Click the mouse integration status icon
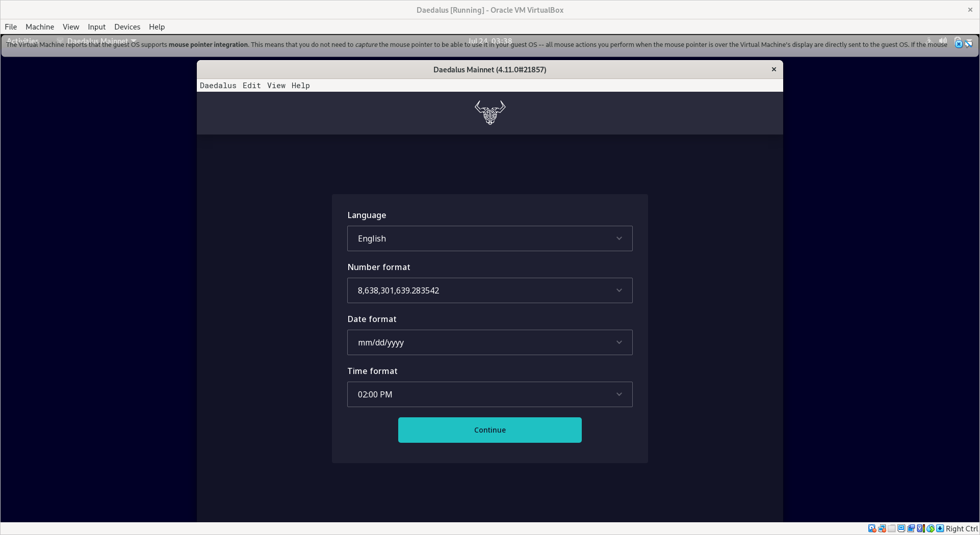The height and width of the screenshot is (535, 980). click(x=931, y=528)
